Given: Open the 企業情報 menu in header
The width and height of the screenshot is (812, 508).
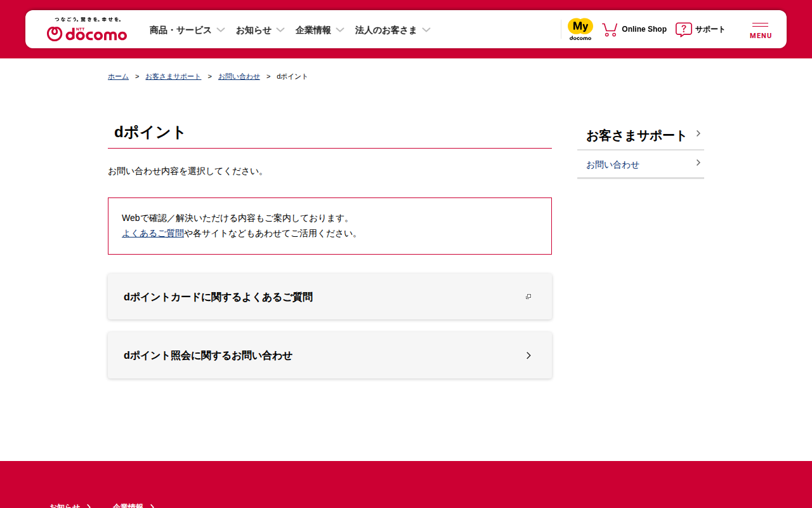Looking at the screenshot, I should [313, 30].
